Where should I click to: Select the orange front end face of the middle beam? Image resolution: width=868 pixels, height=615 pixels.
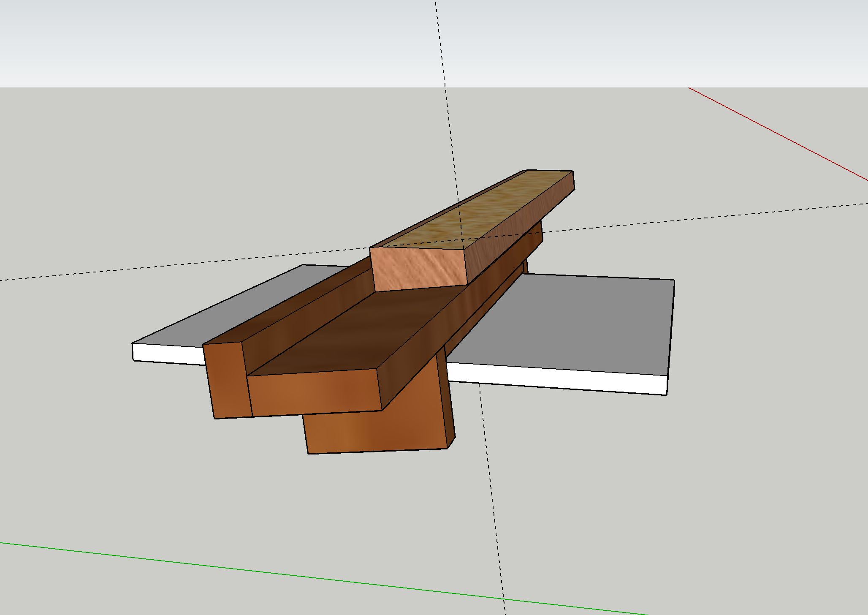pos(315,392)
